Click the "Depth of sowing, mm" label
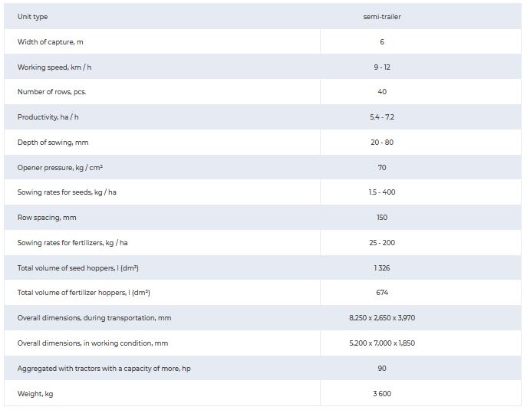527x420 pixels. coord(54,143)
